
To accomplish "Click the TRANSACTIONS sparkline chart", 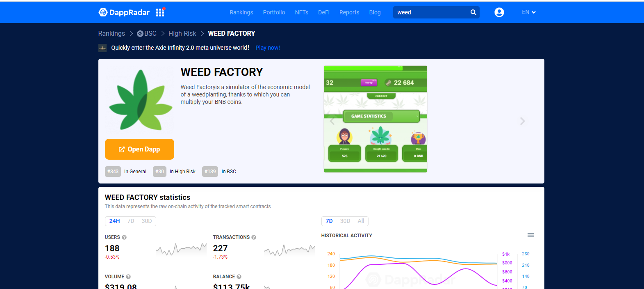I will click(x=289, y=249).
